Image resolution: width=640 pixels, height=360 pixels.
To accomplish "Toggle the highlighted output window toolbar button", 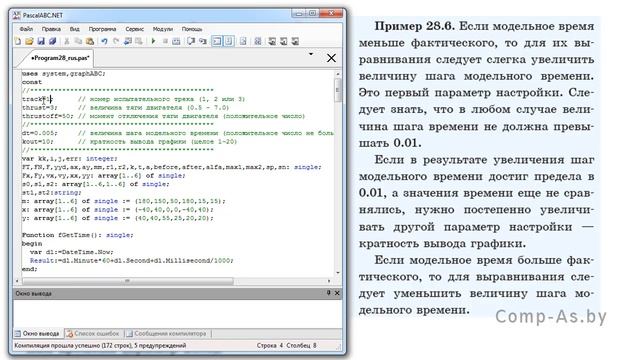I will point(217,41).
